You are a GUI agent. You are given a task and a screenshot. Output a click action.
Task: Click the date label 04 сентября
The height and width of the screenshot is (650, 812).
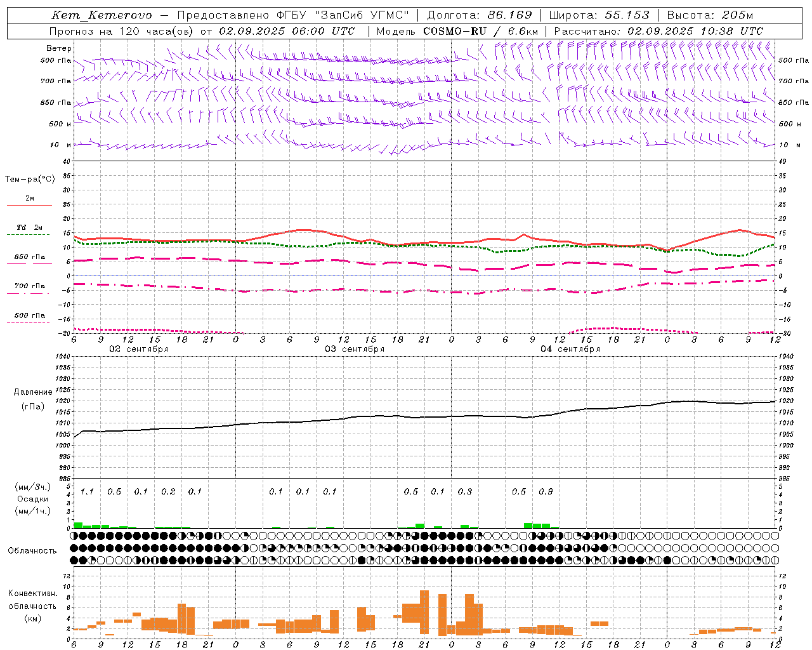570,349
